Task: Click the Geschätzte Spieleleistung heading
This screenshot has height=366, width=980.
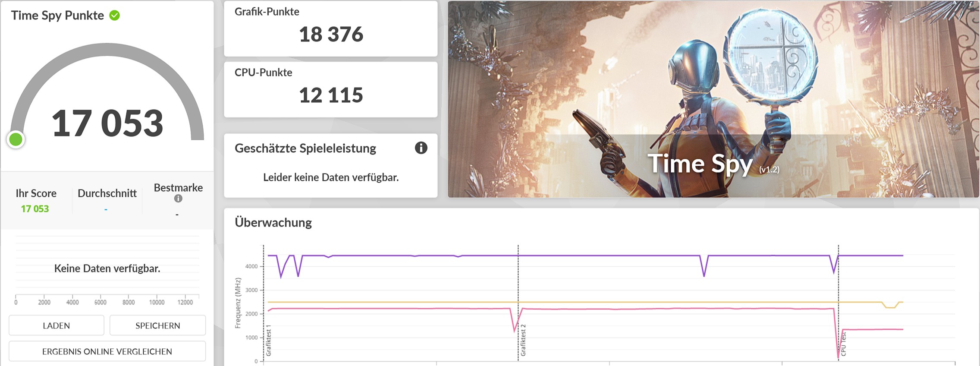Action: (305, 148)
